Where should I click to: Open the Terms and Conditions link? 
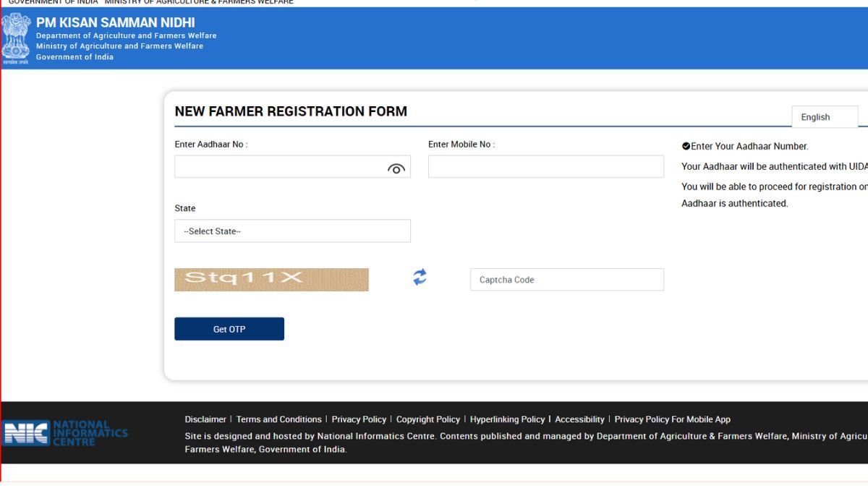tap(279, 419)
